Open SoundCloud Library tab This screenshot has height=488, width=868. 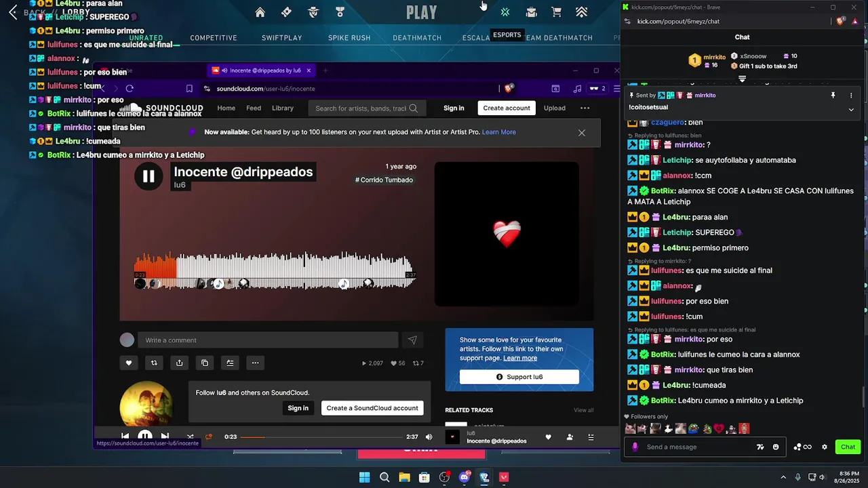(283, 108)
